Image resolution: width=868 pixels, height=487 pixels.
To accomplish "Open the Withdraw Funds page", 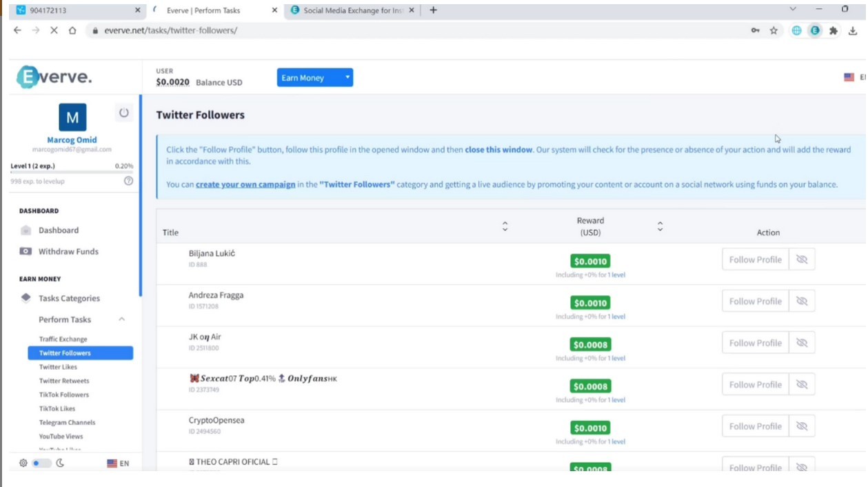I will coord(68,252).
